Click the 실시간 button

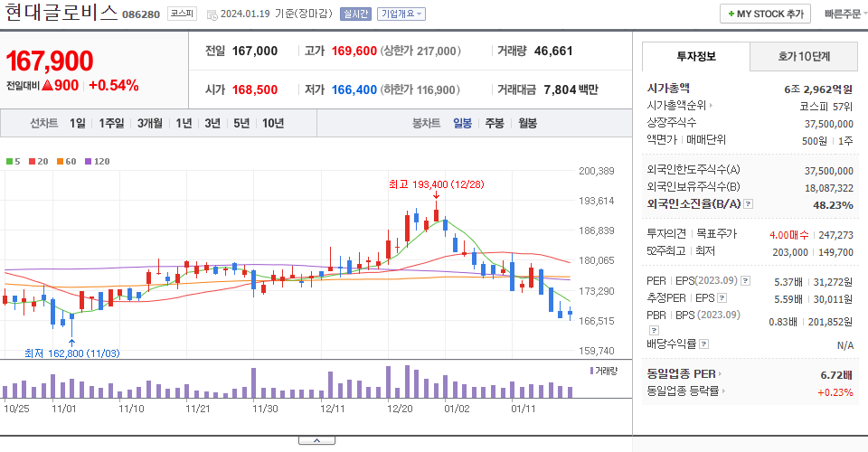(x=355, y=14)
